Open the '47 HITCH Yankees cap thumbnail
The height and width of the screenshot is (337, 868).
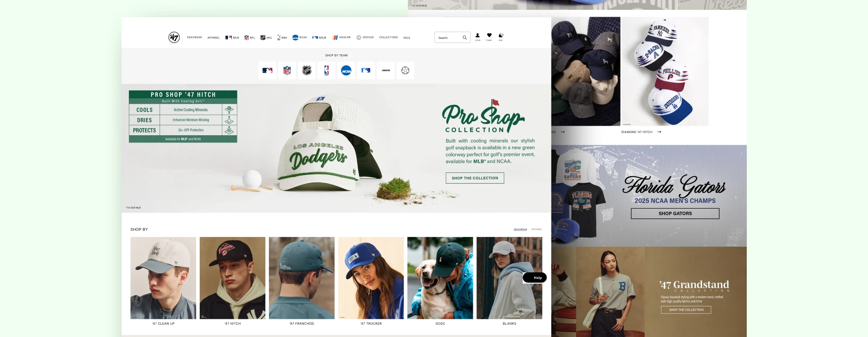pyautogui.click(x=232, y=278)
